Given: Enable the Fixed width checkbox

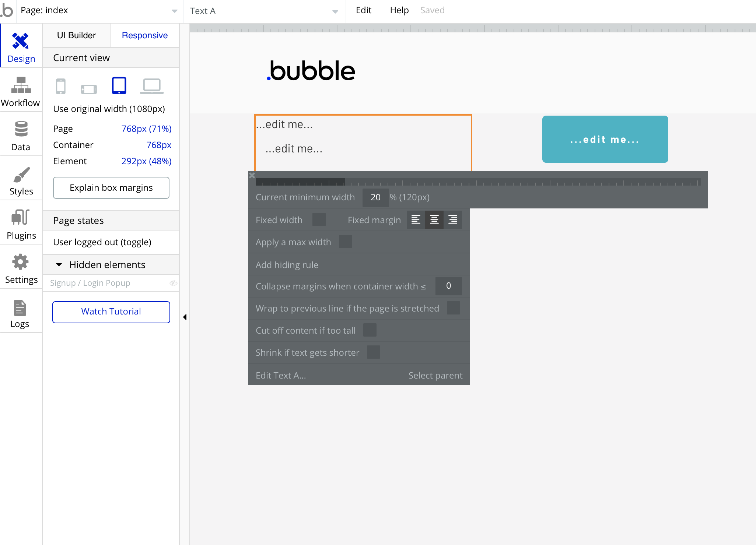Looking at the screenshot, I should coord(319,220).
